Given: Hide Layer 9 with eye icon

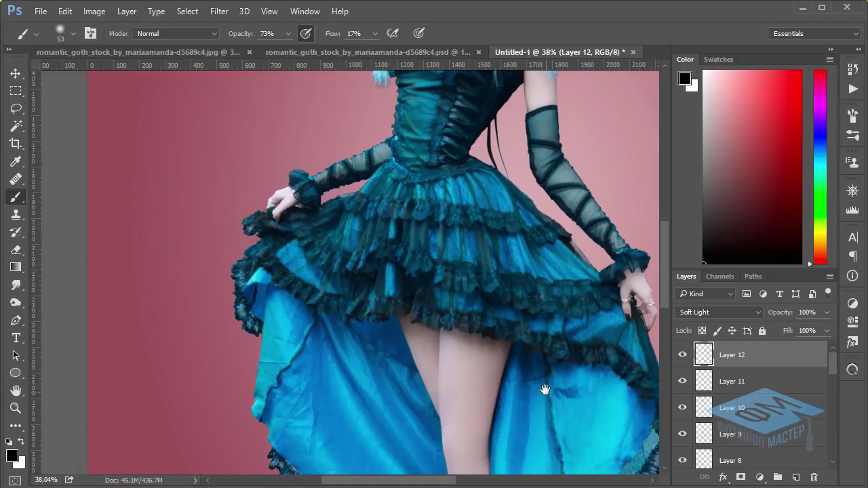Looking at the screenshot, I should click(x=682, y=434).
